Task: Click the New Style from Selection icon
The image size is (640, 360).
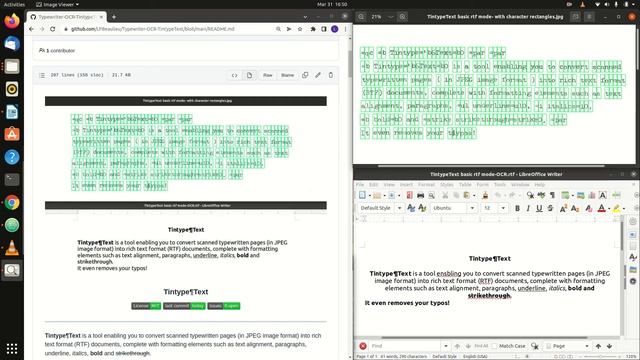Action: click(x=422, y=208)
